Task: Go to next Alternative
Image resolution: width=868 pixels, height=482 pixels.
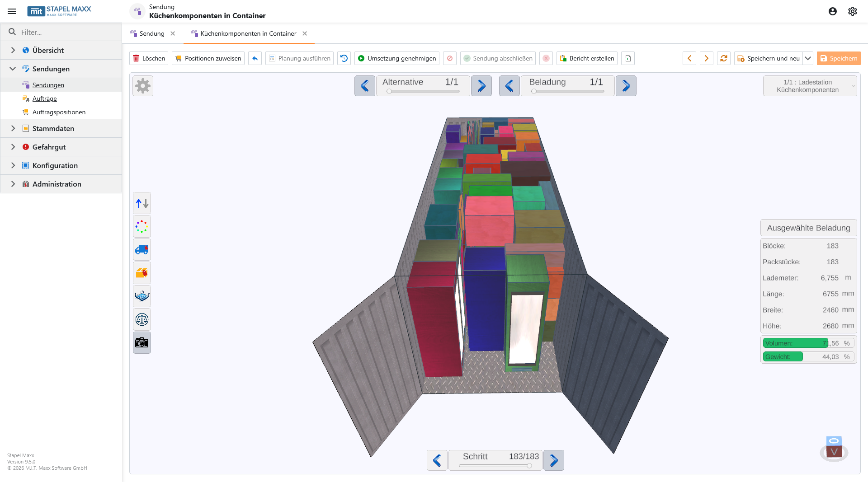Action: coord(481,86)
